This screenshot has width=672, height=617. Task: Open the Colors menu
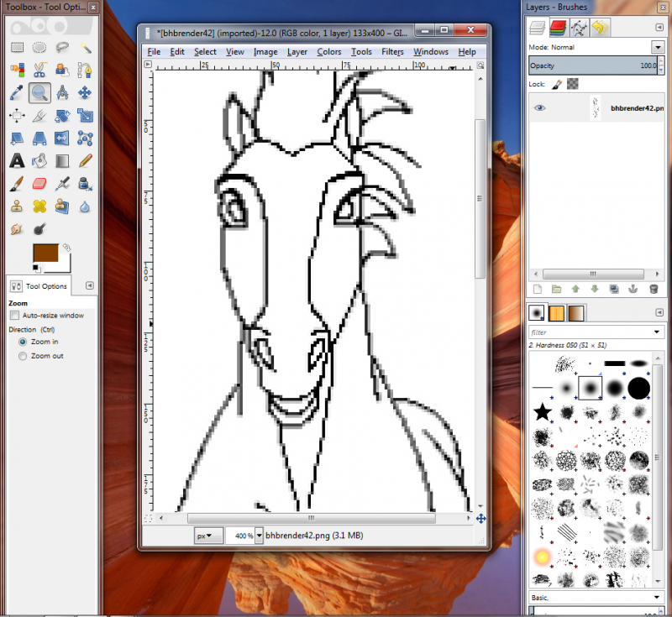(x=329, y=52)
